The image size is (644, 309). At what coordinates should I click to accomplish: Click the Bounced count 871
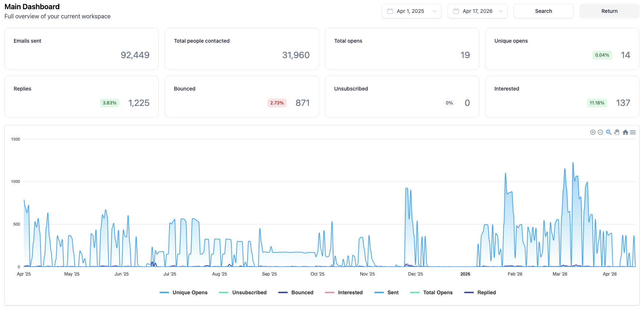pyautogui.click(x=302, y=103)
